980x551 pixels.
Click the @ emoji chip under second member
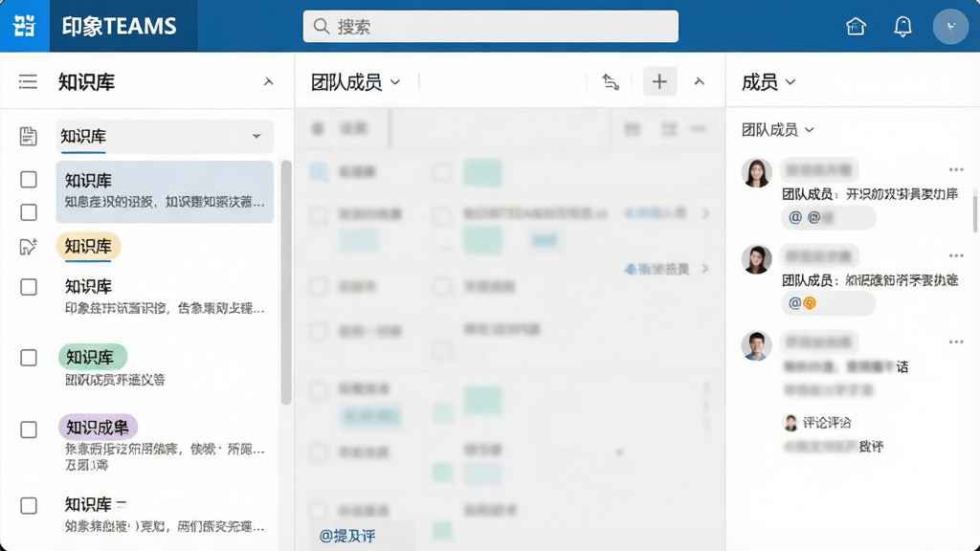828,303
